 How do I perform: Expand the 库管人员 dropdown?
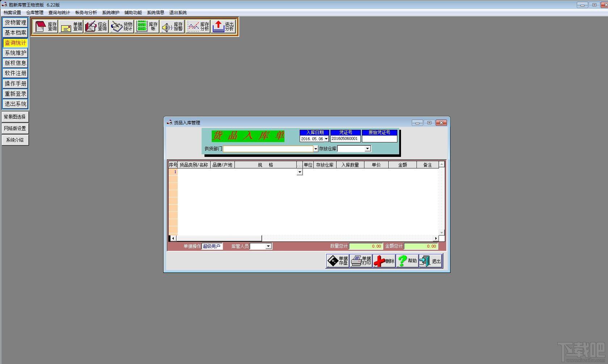point(268,246)
